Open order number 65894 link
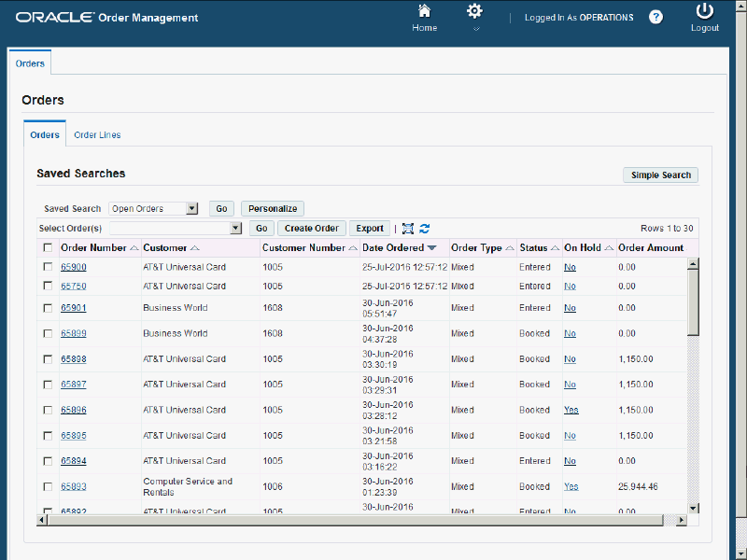 coord(74,461)
